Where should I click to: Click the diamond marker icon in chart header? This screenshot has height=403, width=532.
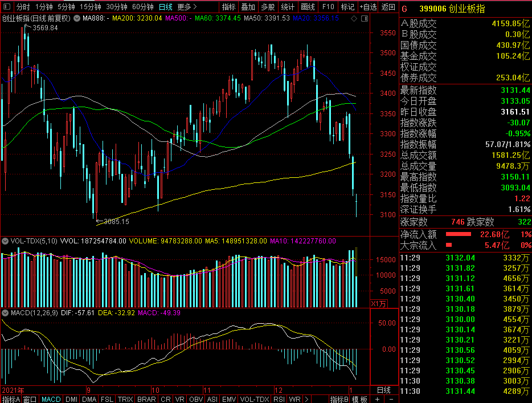tap(354, 18)
